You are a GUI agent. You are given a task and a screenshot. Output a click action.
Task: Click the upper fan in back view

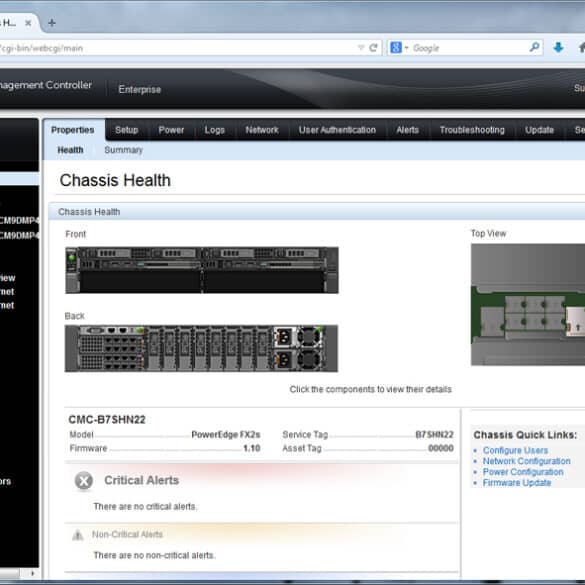pyautogui.click(x=309, y=337)
